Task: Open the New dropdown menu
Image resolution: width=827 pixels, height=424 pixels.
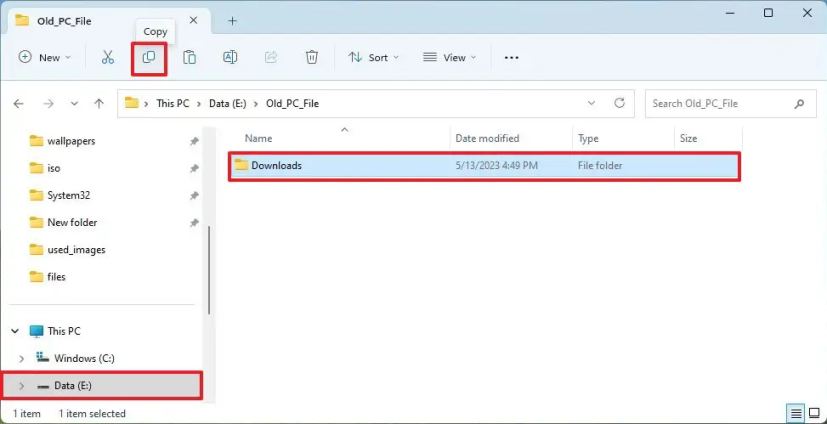Action: 44,57
